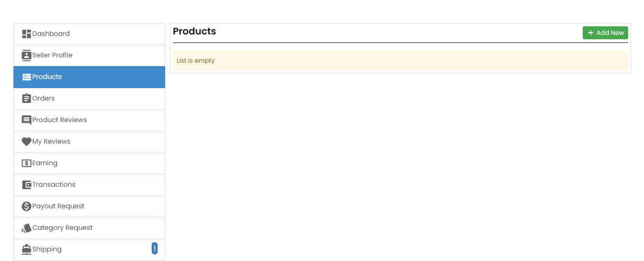
Task: Open the Dashboard menu item
Action: (51, 34)
